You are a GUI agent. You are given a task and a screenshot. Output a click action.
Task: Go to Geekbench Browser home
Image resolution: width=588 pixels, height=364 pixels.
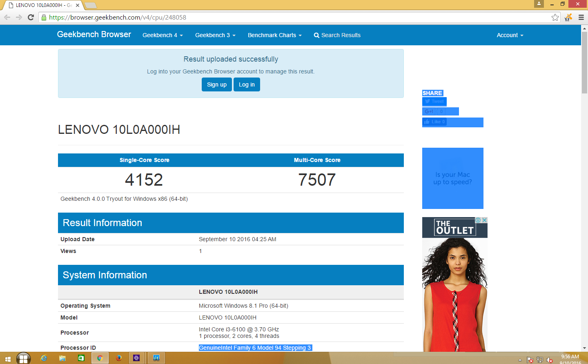(94, 35)
